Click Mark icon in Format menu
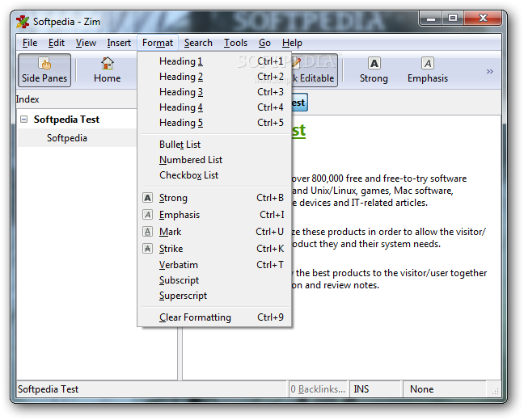The width and height of the screenshot is (524, 420). coord(147,232)
